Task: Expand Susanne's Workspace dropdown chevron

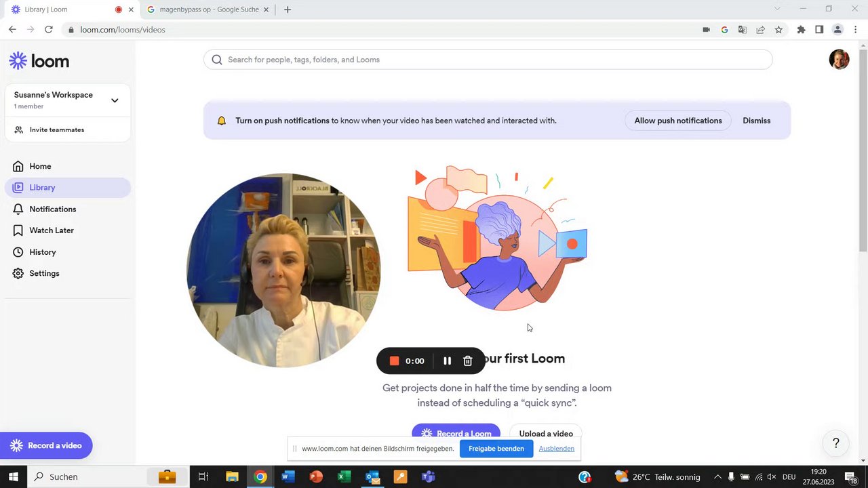Action: [115, 100]
